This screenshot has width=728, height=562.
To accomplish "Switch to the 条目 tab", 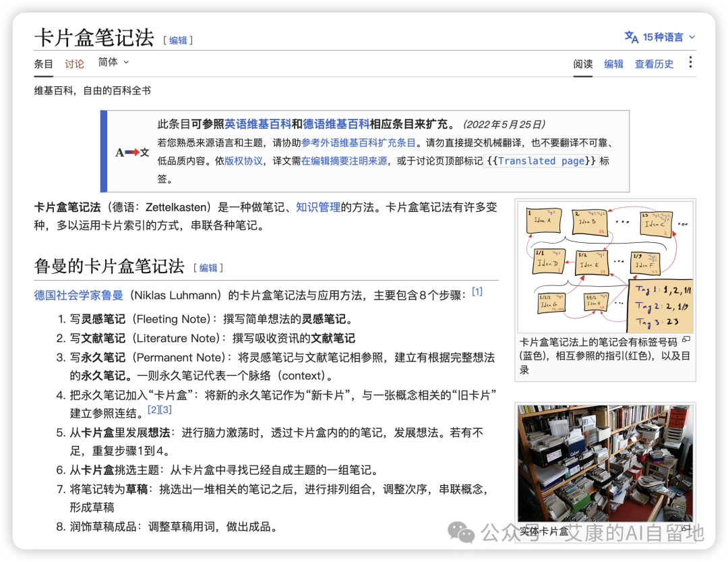I will click(44, 64).
